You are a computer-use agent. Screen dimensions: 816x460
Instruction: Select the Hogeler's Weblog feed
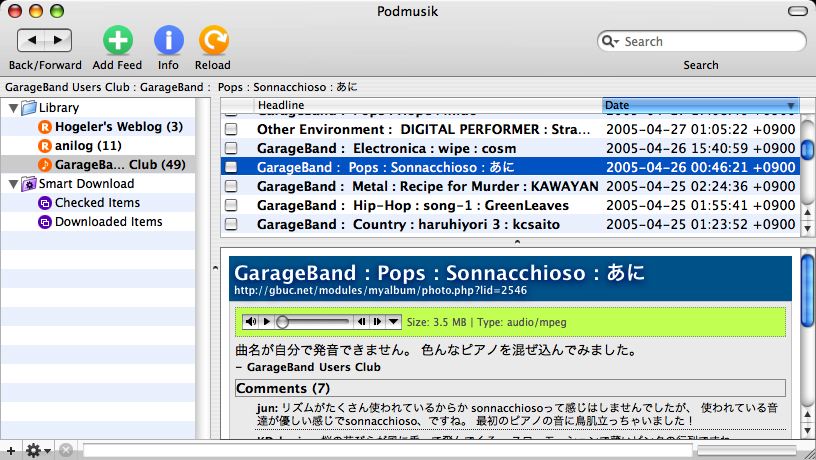(x=118, y=127)
